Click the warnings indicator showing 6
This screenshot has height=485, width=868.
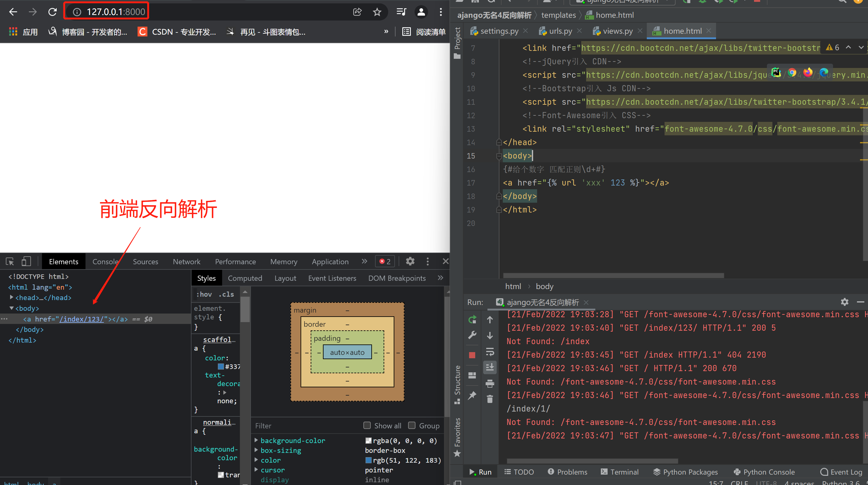coord(833,47)
